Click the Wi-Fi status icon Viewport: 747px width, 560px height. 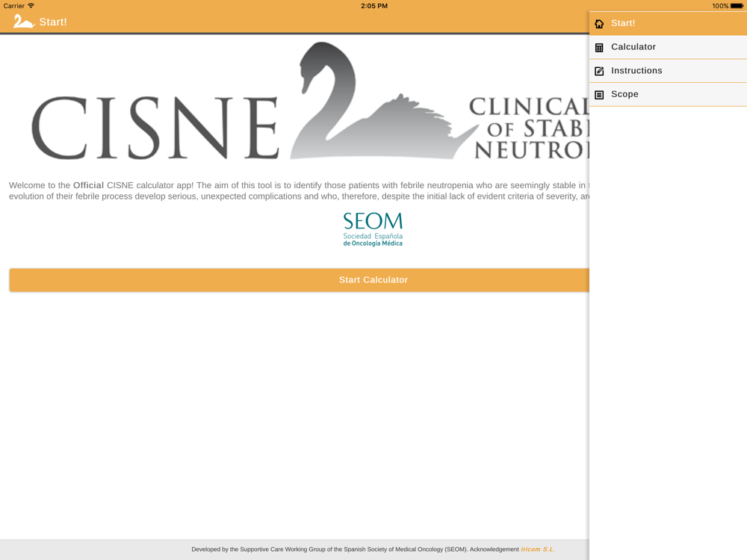(31, 6)
